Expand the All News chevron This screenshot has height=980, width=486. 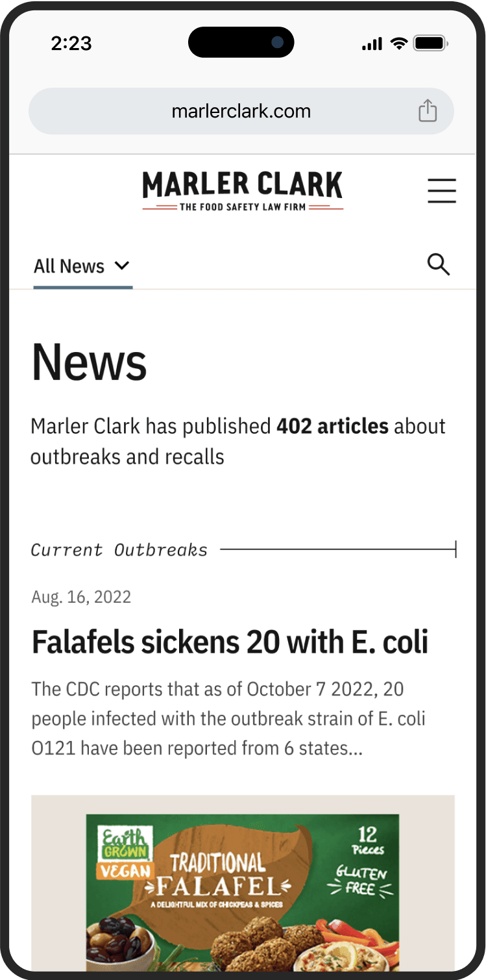pos(122,265)
